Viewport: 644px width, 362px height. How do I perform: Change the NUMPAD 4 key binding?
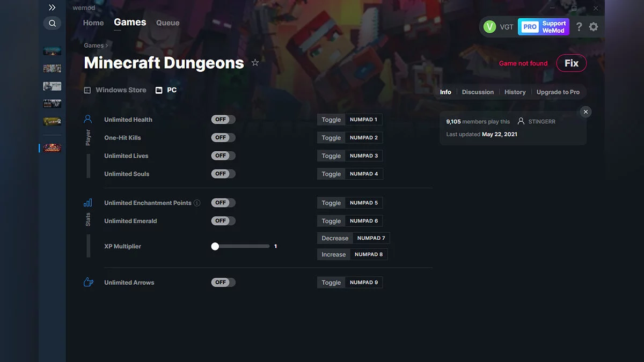click(364, 174)
